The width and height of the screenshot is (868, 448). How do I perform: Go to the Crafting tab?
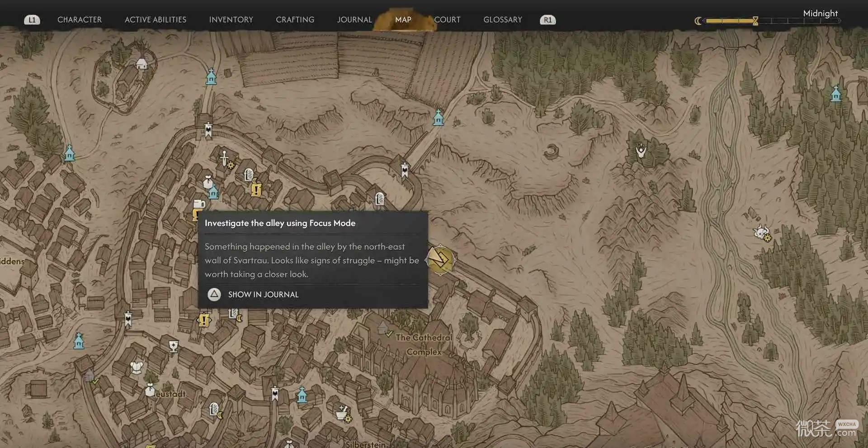point(295,19)
